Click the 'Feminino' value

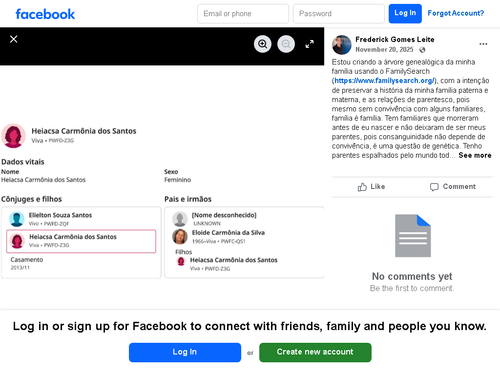click(x=177, y=180)
